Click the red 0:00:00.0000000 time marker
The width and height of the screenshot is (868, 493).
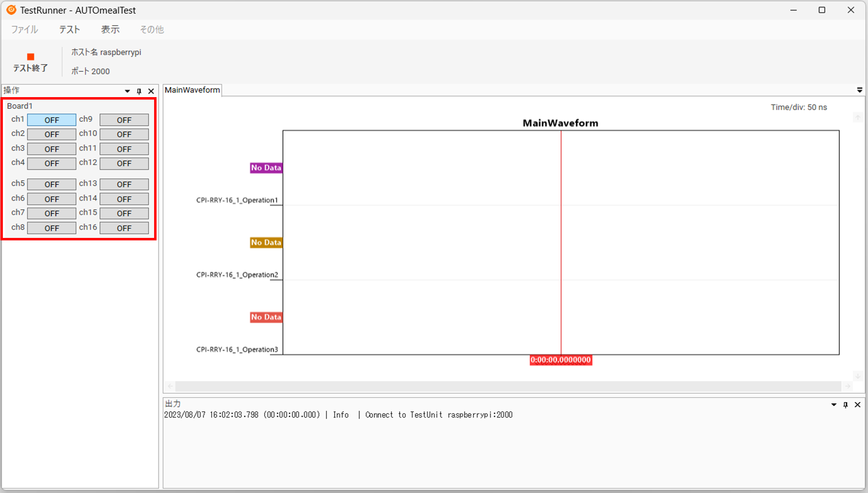[561, 360]
